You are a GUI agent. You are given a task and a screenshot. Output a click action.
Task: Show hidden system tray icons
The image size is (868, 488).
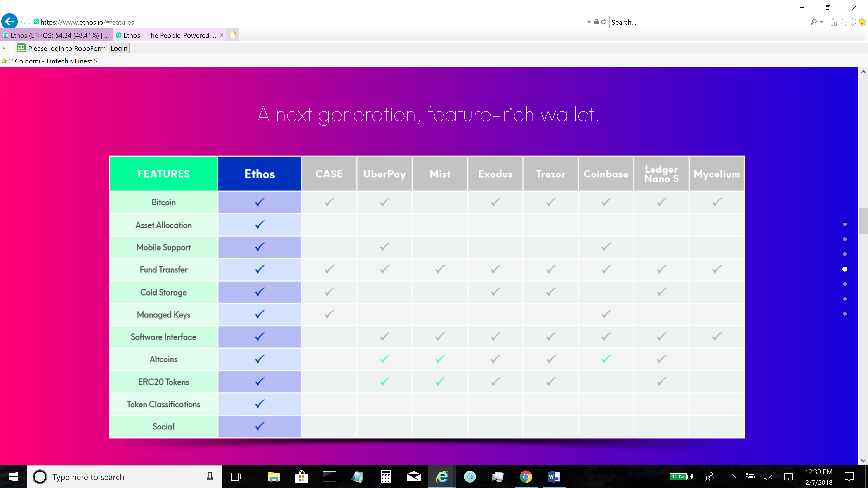pyautogui.click(x=732, y=476)
